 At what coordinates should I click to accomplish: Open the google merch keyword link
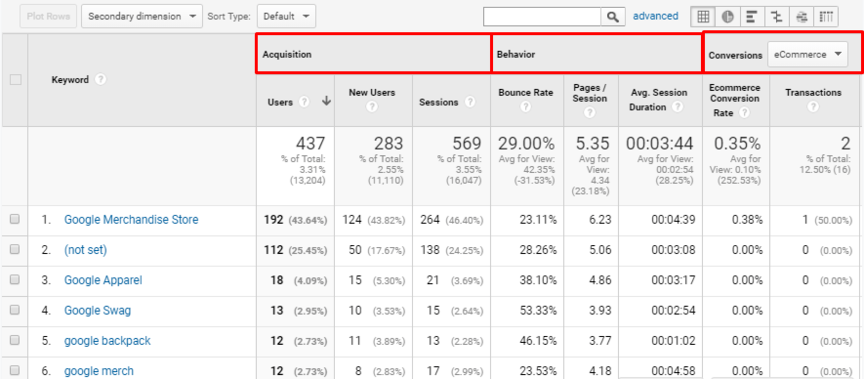point(99,371)
